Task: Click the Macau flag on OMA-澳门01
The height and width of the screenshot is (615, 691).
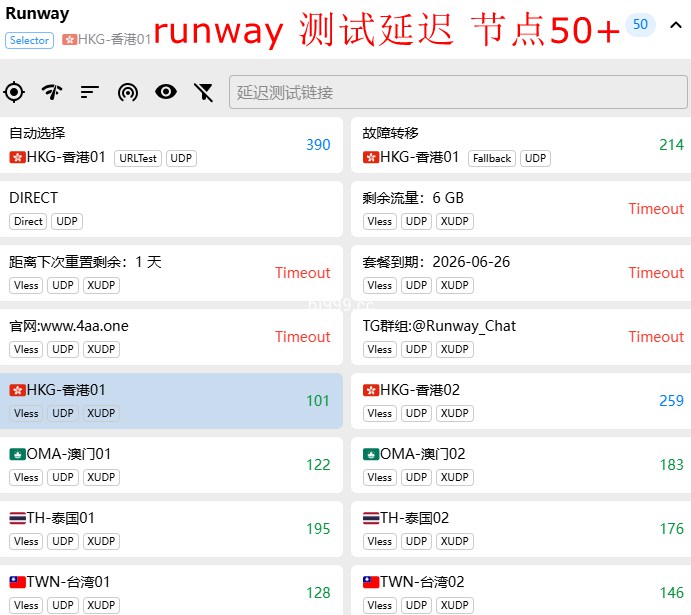Action: tap(18, 454)
